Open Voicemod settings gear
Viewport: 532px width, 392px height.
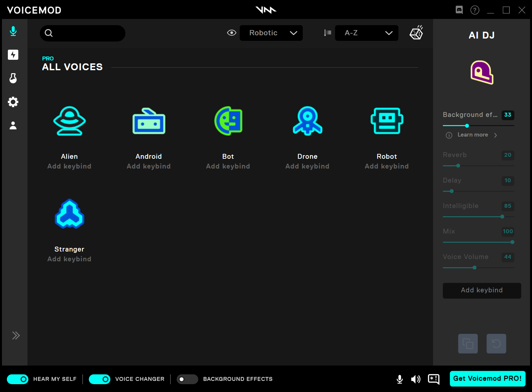[x=13, y=102]
